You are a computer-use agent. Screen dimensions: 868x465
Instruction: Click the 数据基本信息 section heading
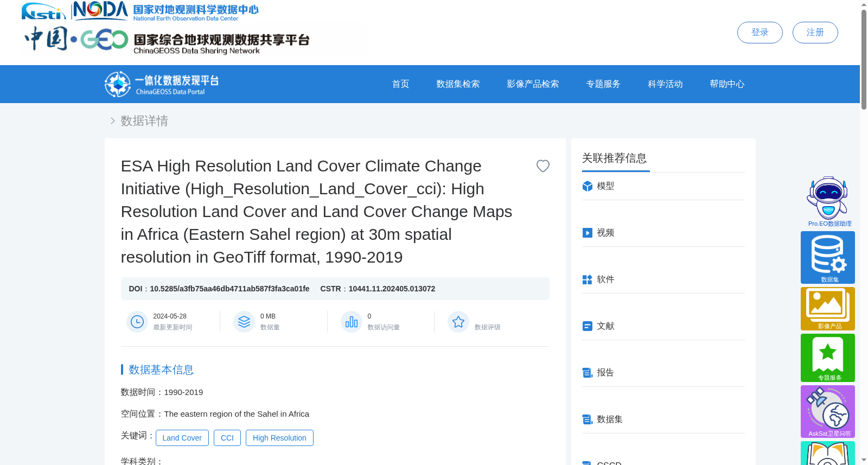pos(161,370)
